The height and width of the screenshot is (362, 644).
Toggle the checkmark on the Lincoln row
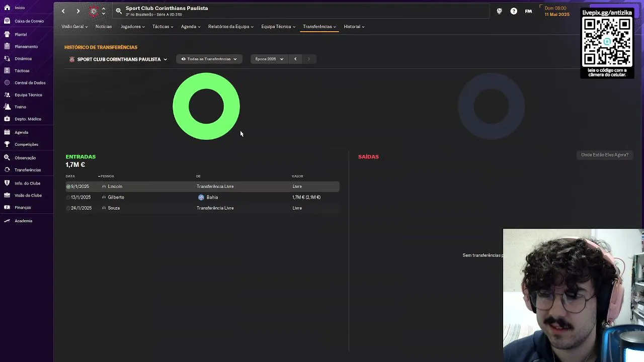point(68,187)
